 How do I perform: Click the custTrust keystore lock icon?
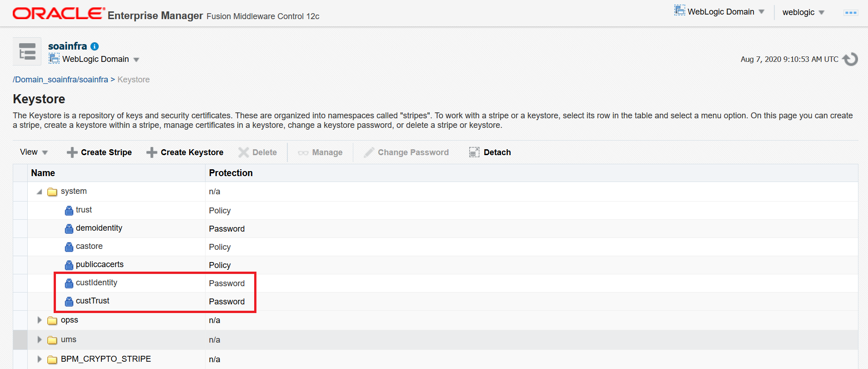pyautogui.click(x=69, y=302)
